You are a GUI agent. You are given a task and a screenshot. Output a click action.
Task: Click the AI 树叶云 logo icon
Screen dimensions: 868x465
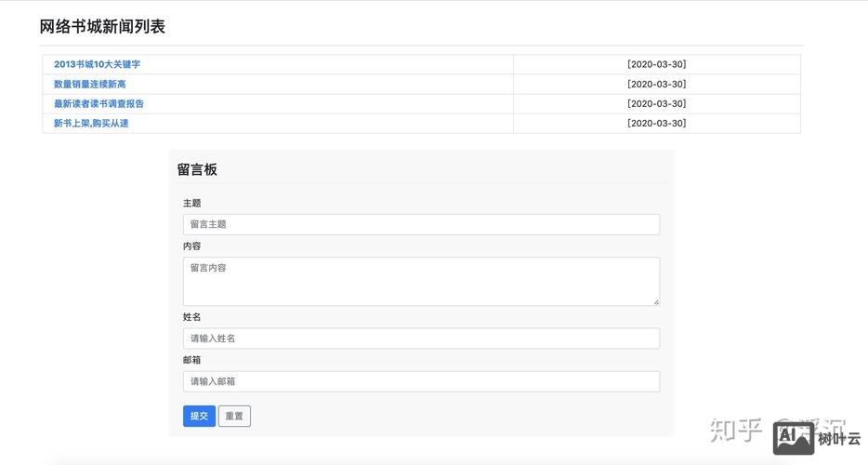pos(794,437)
